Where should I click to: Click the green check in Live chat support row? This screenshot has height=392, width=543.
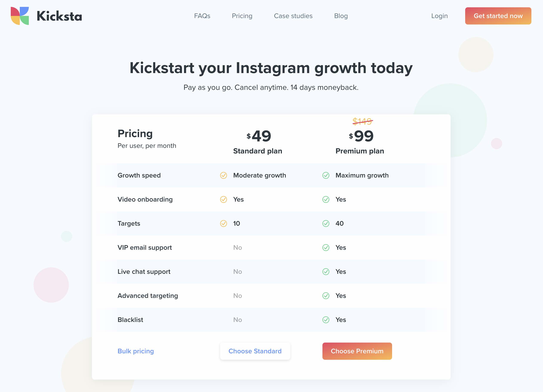click(x=326, y=272)
